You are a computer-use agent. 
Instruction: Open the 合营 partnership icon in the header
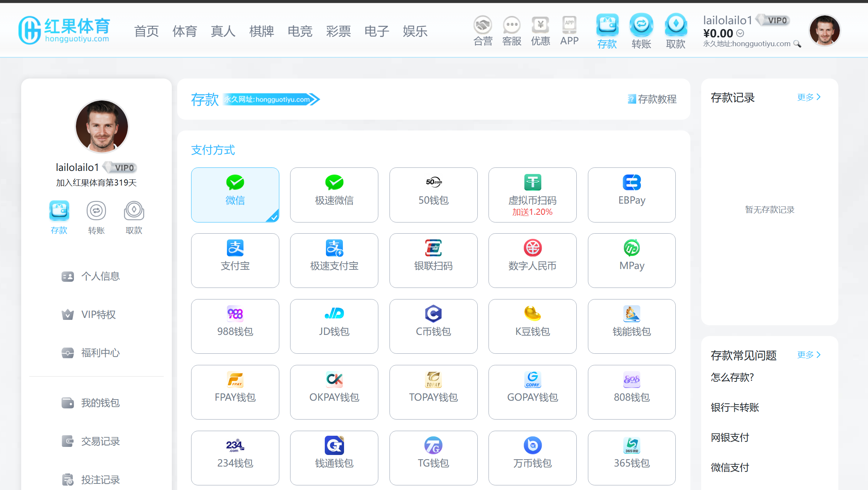483,31
